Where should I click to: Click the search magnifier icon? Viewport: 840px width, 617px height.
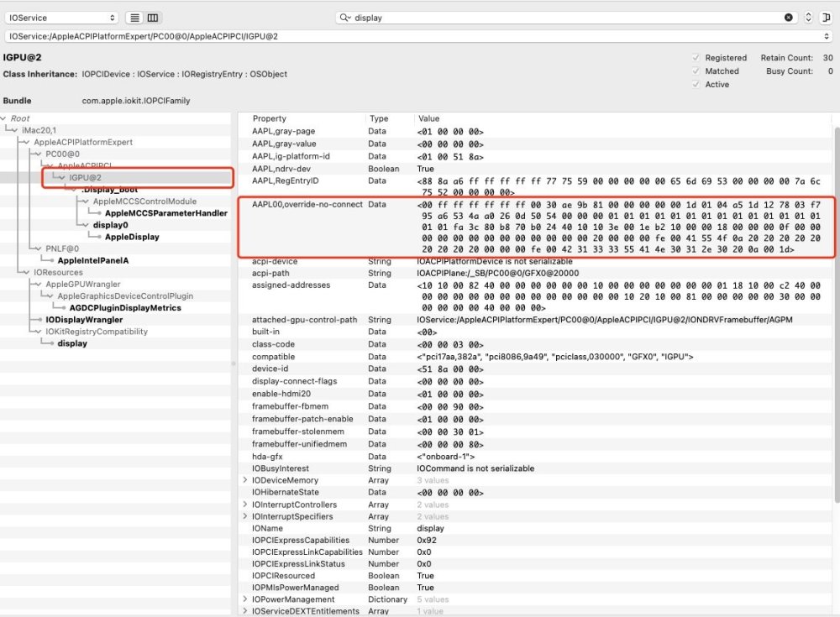point(345,18)
